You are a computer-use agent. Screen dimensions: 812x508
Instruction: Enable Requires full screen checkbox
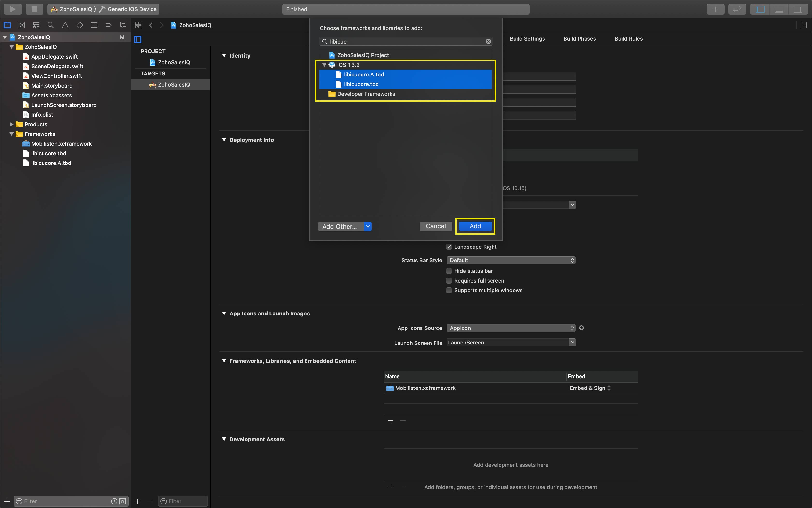[x=449, y=281]
